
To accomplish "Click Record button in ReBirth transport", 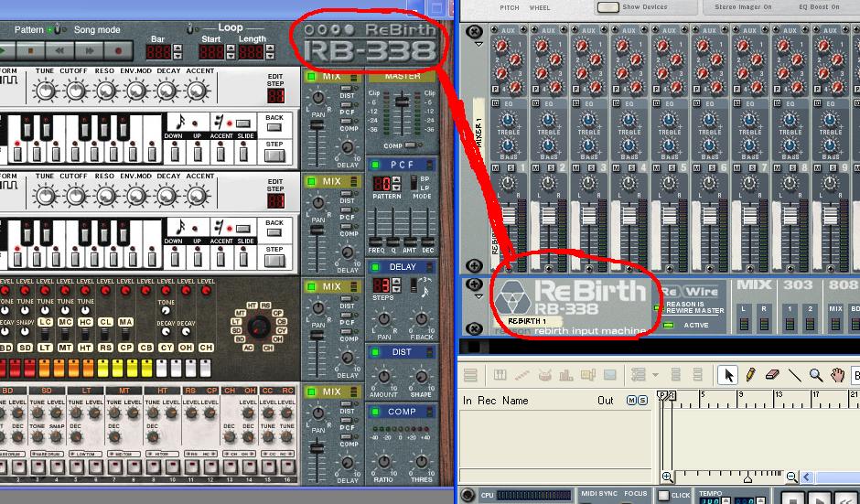I will pyautogui.click(x=118, y=51).
